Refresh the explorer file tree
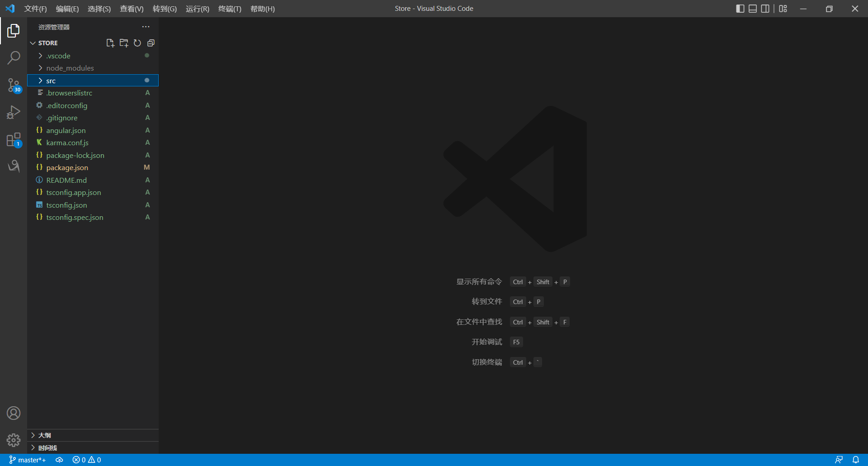The width and height of the screenshot is (868, 466). pyautogui.click(x=137, y=43)
